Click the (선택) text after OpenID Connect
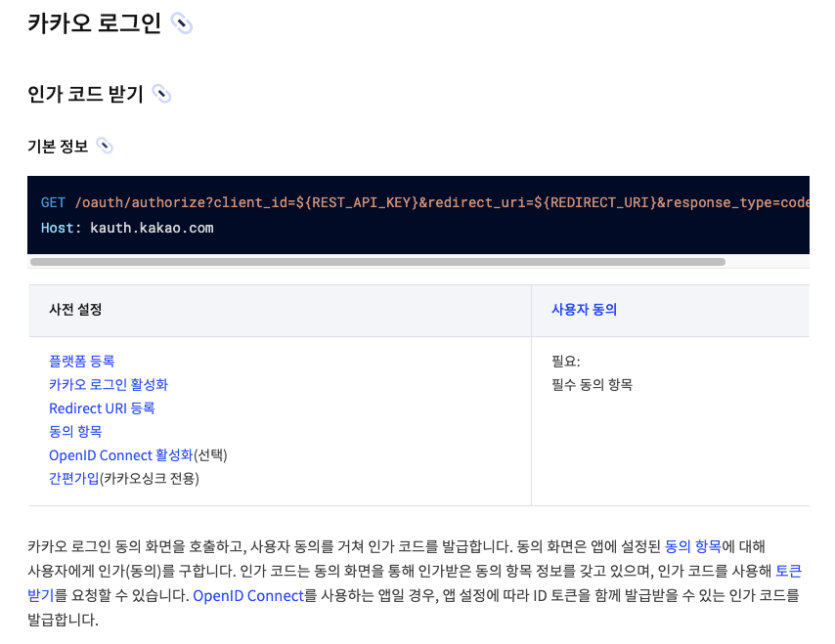 point(210,455)
